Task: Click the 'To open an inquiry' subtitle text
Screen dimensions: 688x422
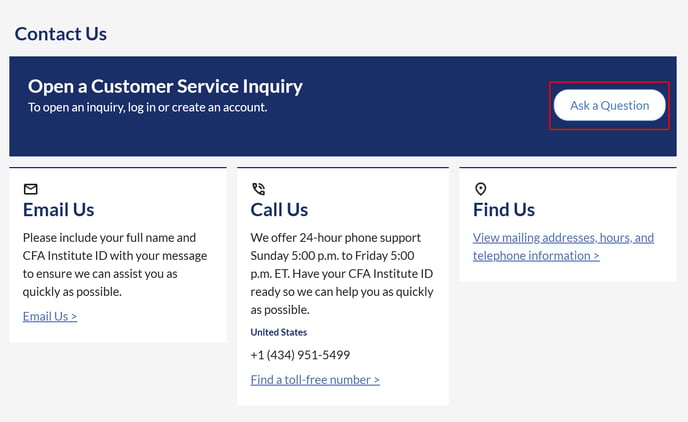Action: pos(148,107)
